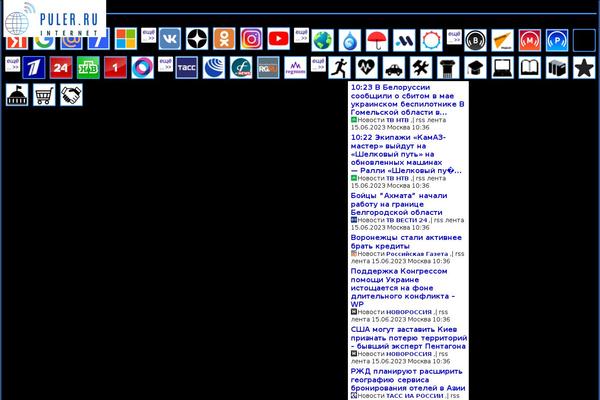Open the Microsoft four-color logo icon
This screenshot has height=400, width=600.
pos(126,39)
